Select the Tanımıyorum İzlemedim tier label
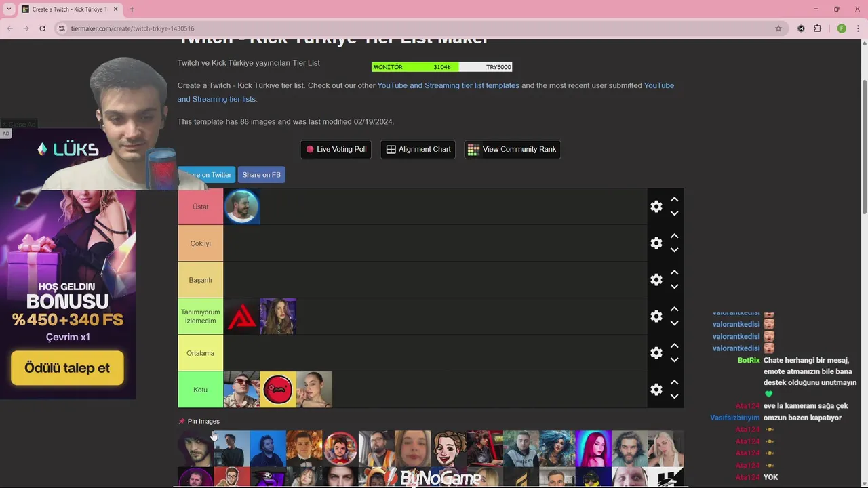 tap(200, 317)
